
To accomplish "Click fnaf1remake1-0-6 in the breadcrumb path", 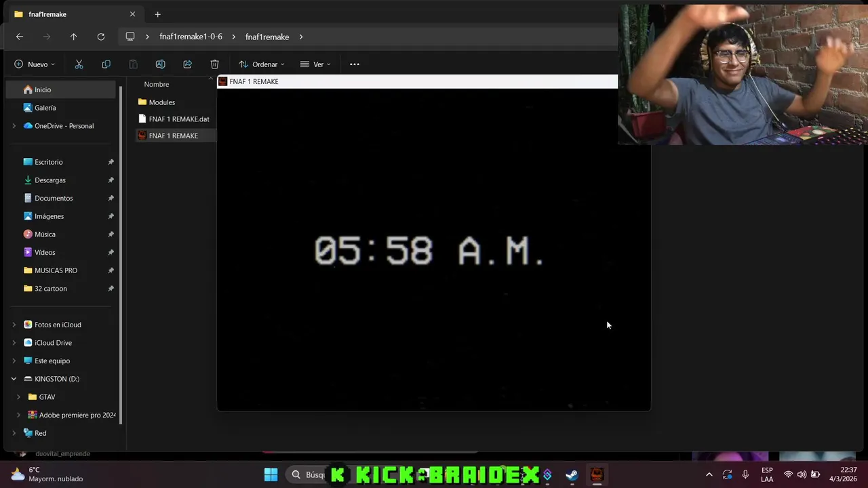I will point(191,37).
